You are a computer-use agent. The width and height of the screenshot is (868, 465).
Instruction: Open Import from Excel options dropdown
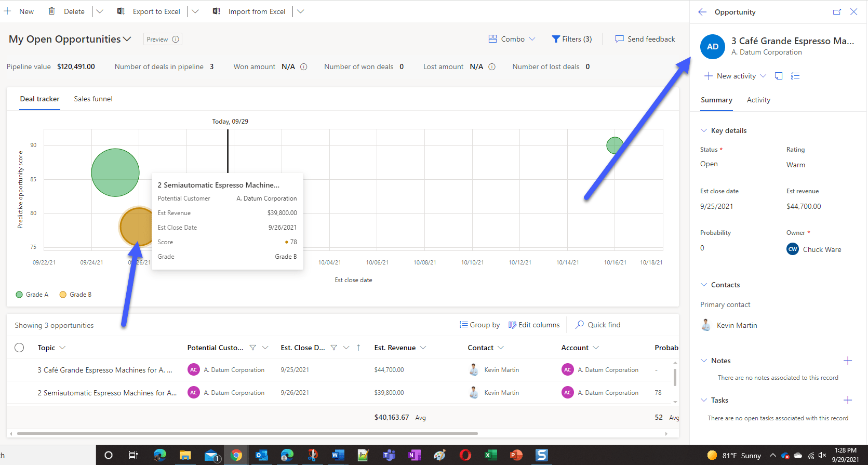(300, 11)
